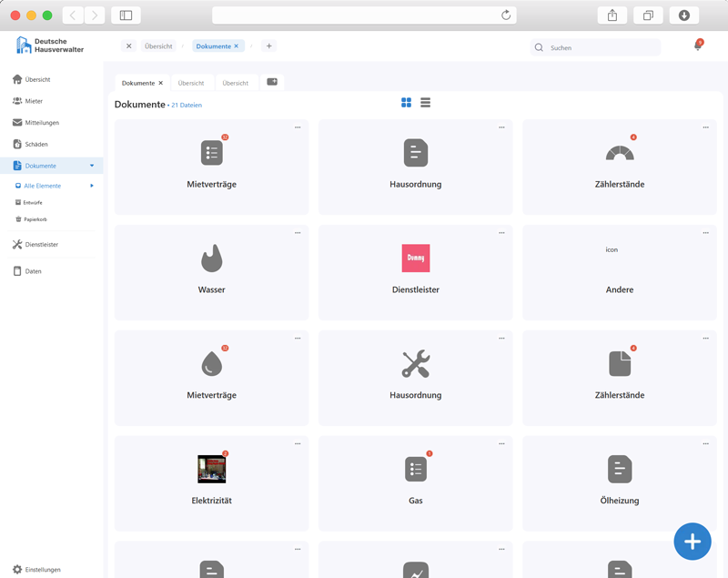Image resolution: width=728 pixels, height=578 pixels.
Task: Switch to grid view layout
Action: pos(406,103)
